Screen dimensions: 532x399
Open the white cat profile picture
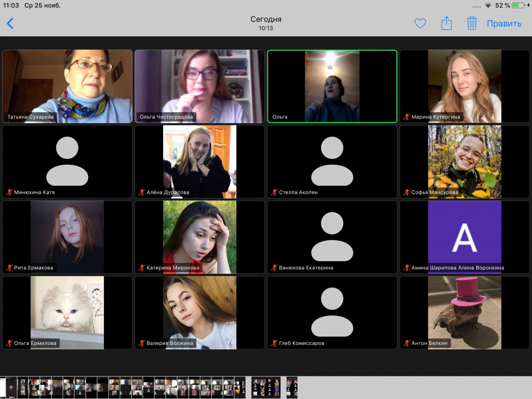point(67,313)
